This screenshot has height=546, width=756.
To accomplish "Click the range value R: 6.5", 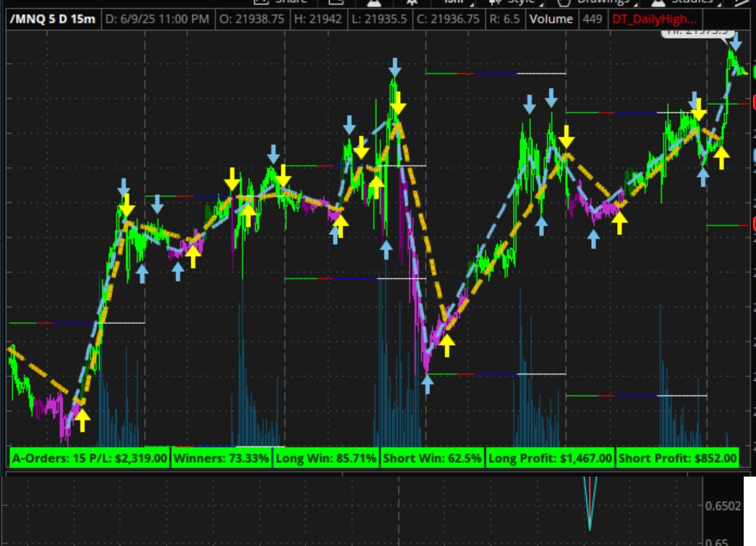I will coord(504,20).
